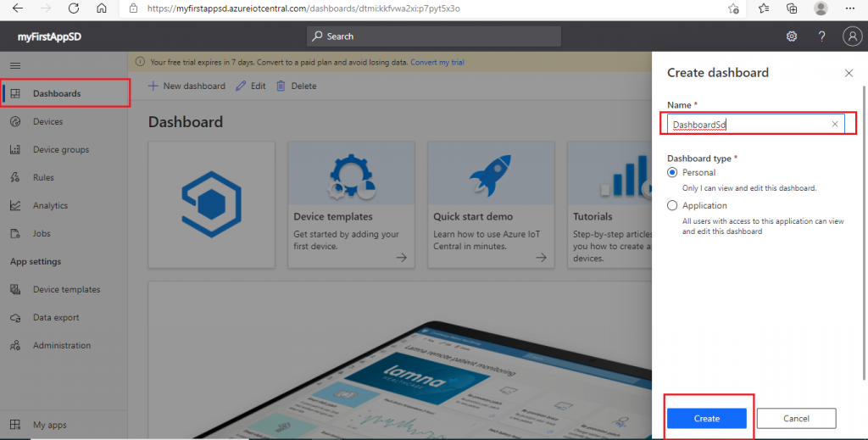The width and height of the screenshot is (868, 440).
Task: Collapse the hamburger navigation menu
Action: [x=15, y=65]
